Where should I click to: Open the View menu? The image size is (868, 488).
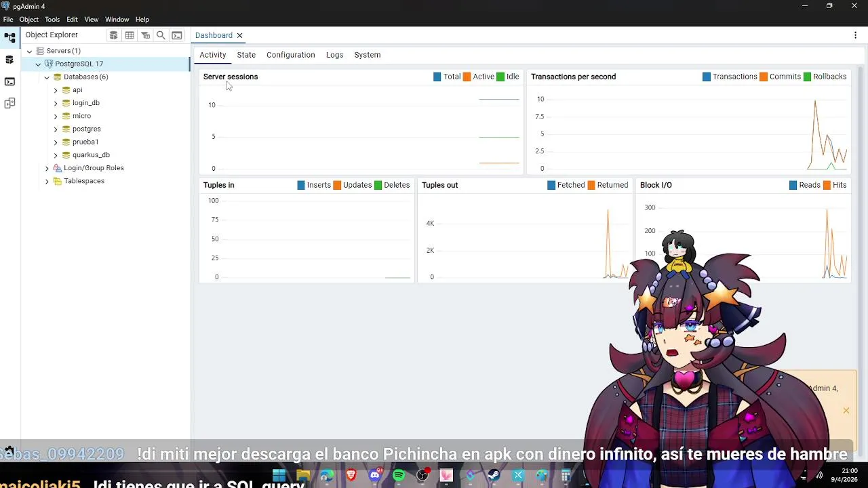(92, 20)
